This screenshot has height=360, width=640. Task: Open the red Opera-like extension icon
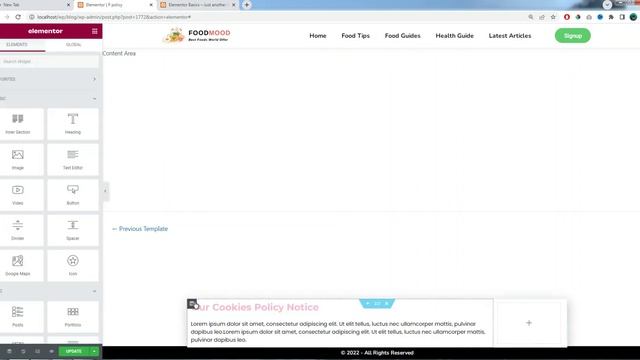(x=567, y=17)
